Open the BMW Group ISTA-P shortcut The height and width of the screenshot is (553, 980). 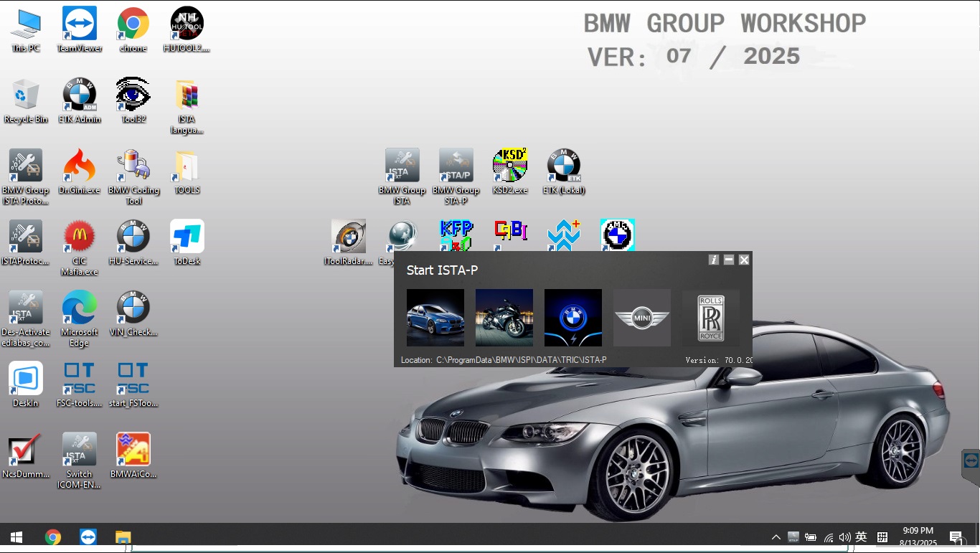point(456,165)
